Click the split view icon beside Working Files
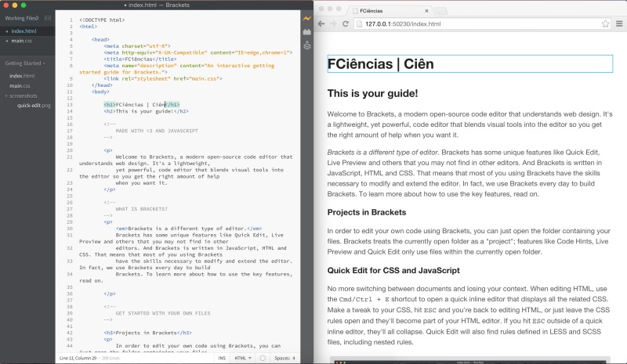627x364 pixels. tap(48, 18)
